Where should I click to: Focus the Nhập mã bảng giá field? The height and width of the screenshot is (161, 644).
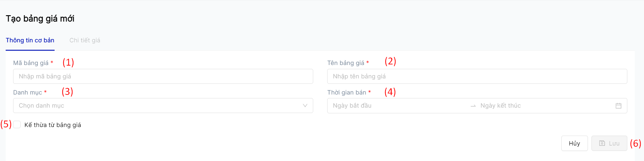(163, 76)
